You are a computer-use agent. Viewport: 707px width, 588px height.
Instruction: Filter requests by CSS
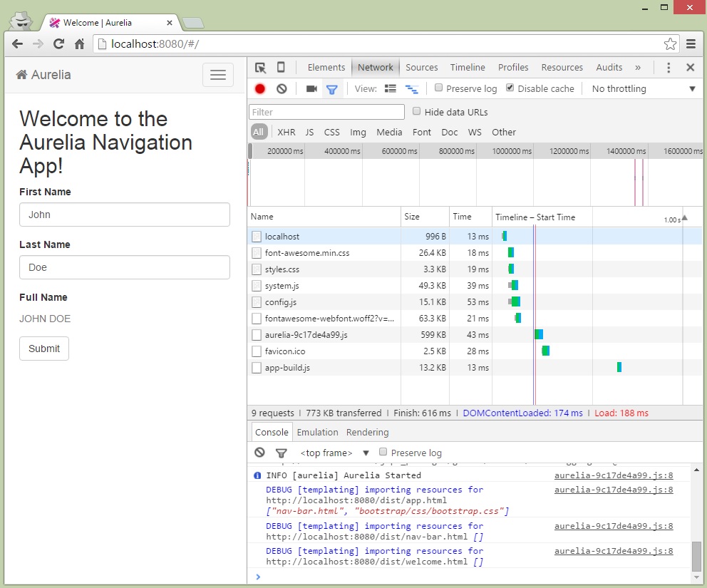pos(332,132)
